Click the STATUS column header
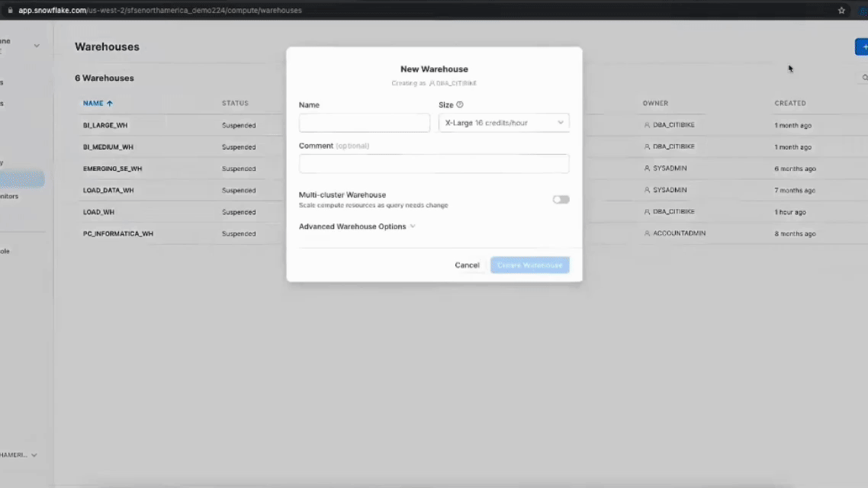Screen dimensions: 868x488 [235, 104]
